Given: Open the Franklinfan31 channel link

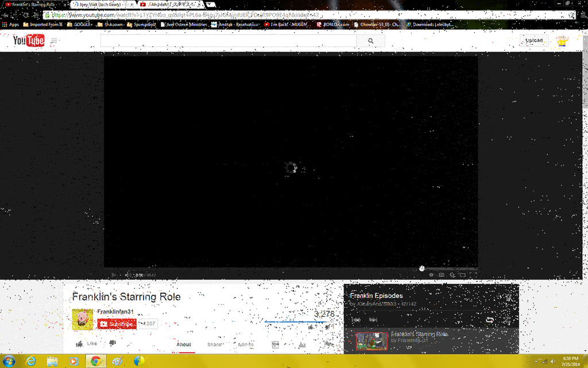Looking at the screenshot, I should click(115, 311).
